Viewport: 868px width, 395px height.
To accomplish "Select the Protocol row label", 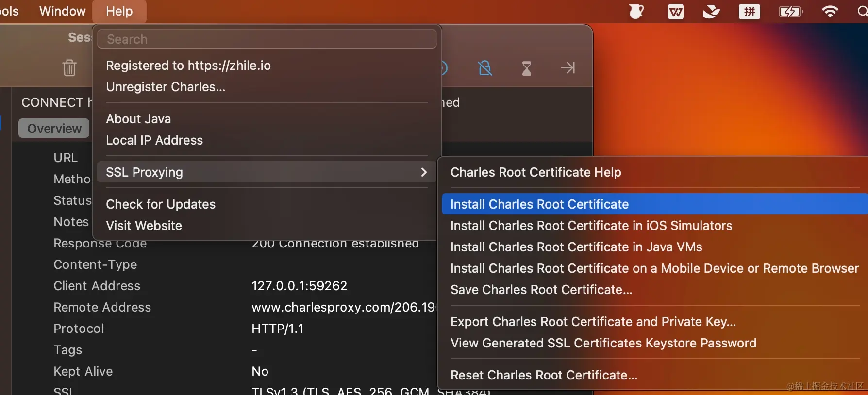I will coord(79,329).
